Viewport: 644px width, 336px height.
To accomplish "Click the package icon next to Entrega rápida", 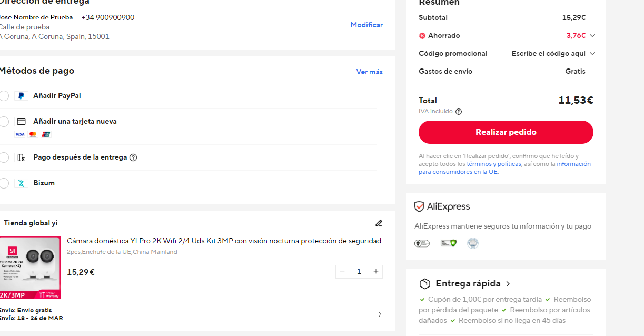I will [x=424, y=283].
